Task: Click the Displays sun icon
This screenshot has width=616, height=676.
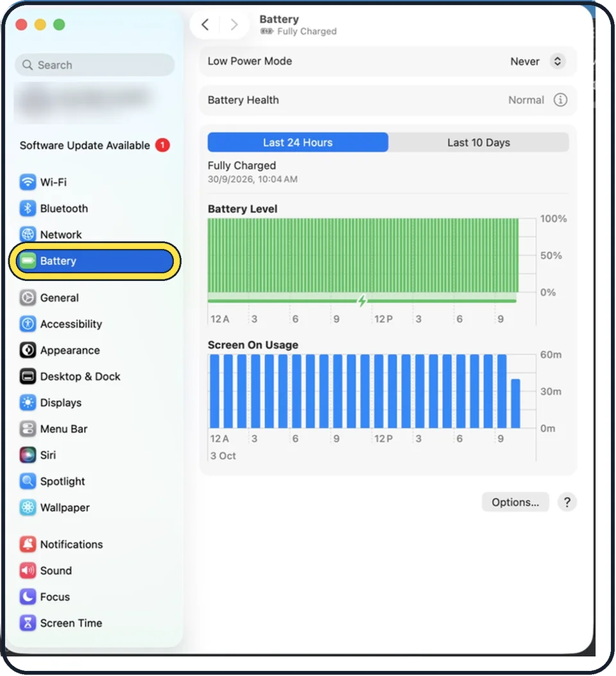Action: coord(28,403)
